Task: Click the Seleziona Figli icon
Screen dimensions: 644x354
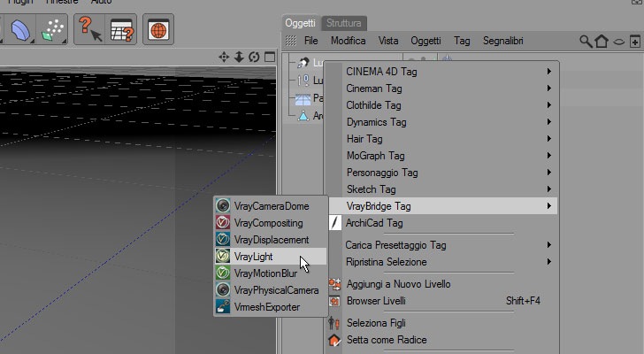Action: pos(334,323)
